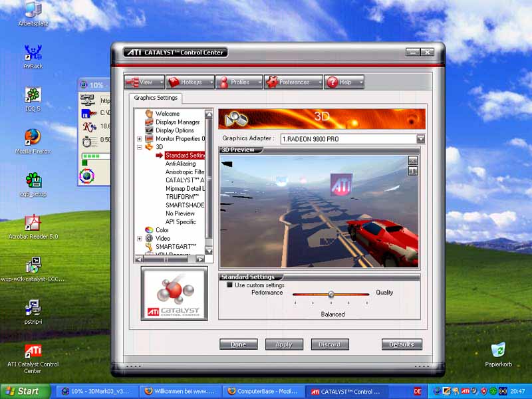Viewport: 532px width, 399px height.
Task: Select the icq5_setup installer icon
Action: 33,185
